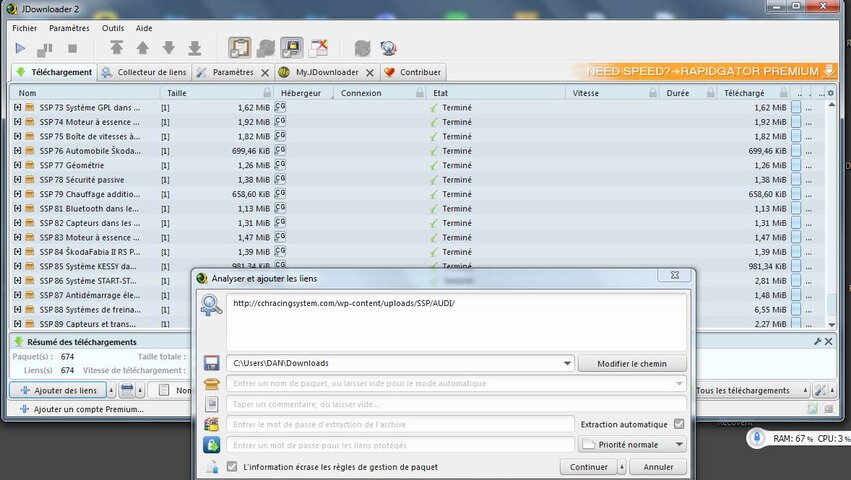This screenshot has width=851, height=480.
Task: Toggle clipboard monitoring toolbar icon
Action: point(239,48)
